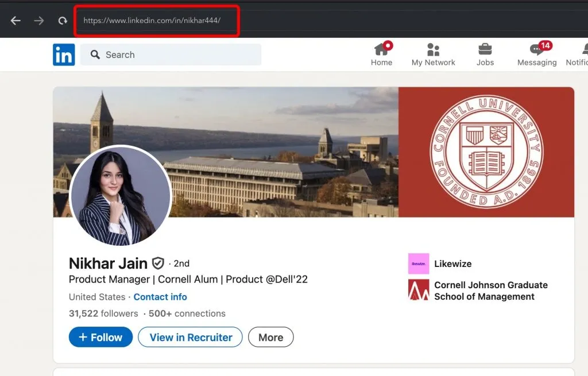
Task: Open Nikhar Jain's profile photo
Action: tap(121, 196)
